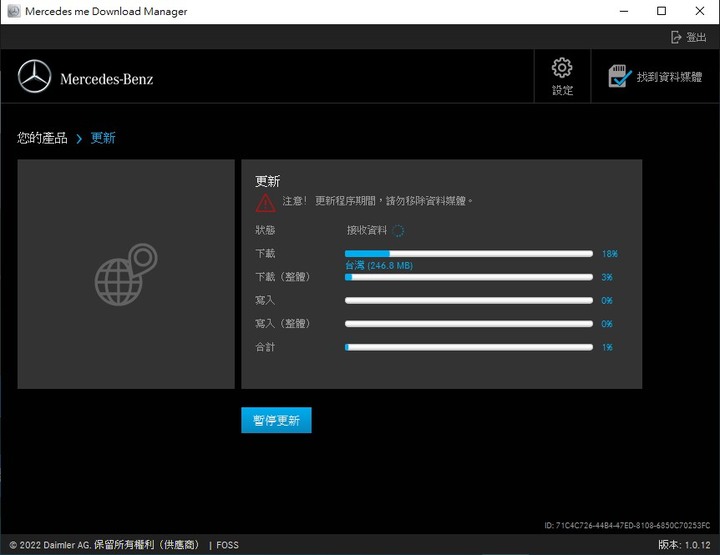Click the 寫入 write progress bar
The height and width of the screenshot is (555, 720).
469,300
